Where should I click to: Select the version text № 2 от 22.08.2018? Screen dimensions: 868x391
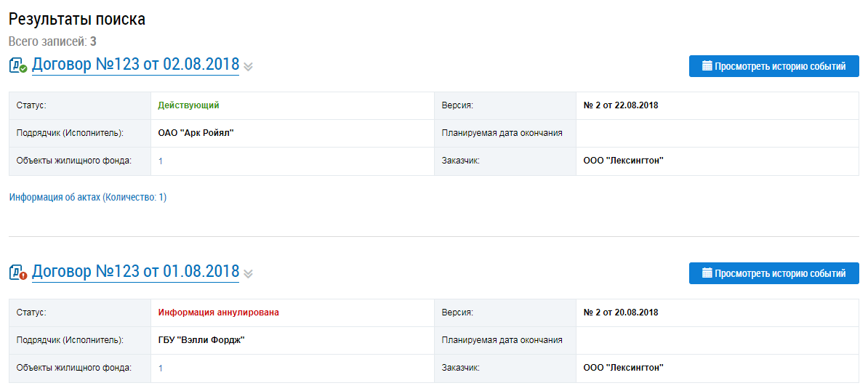[620, 105]
